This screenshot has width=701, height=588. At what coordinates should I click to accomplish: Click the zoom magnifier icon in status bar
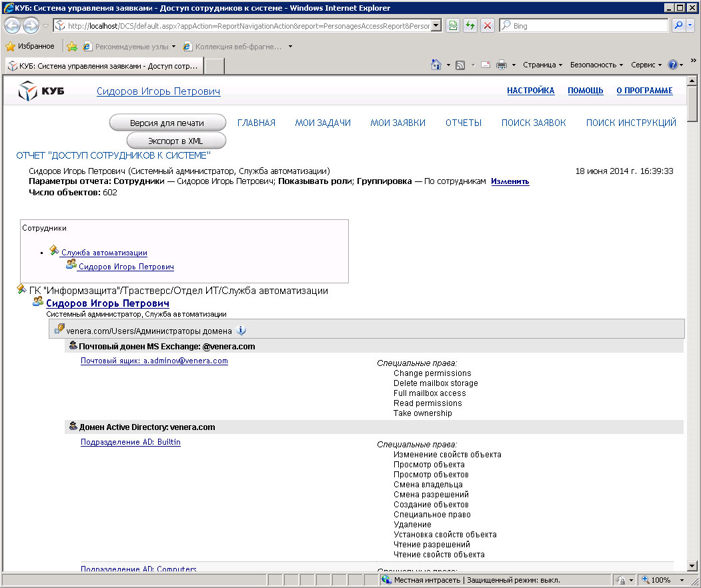pyautogui.click(x=645, y=580)
